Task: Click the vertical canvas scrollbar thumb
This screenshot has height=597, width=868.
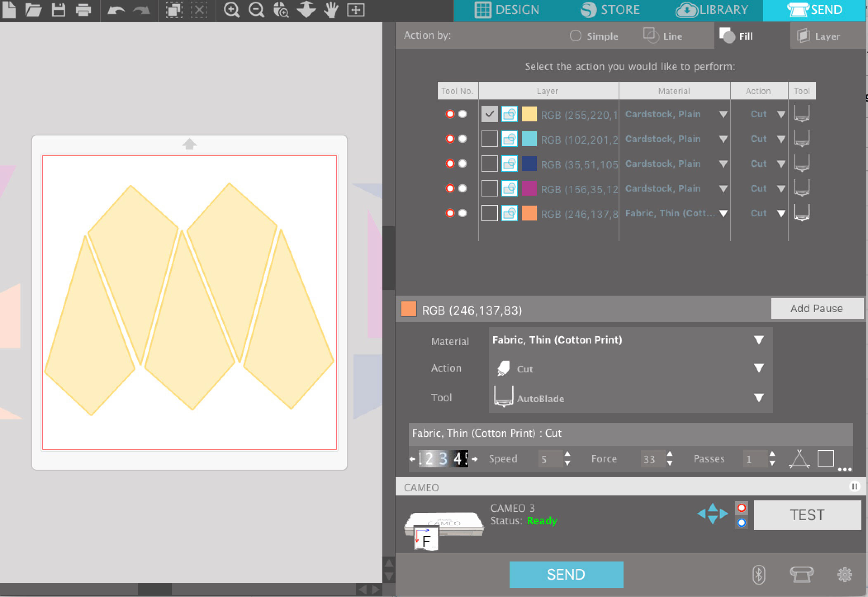Action: click(x=389, y=258)
